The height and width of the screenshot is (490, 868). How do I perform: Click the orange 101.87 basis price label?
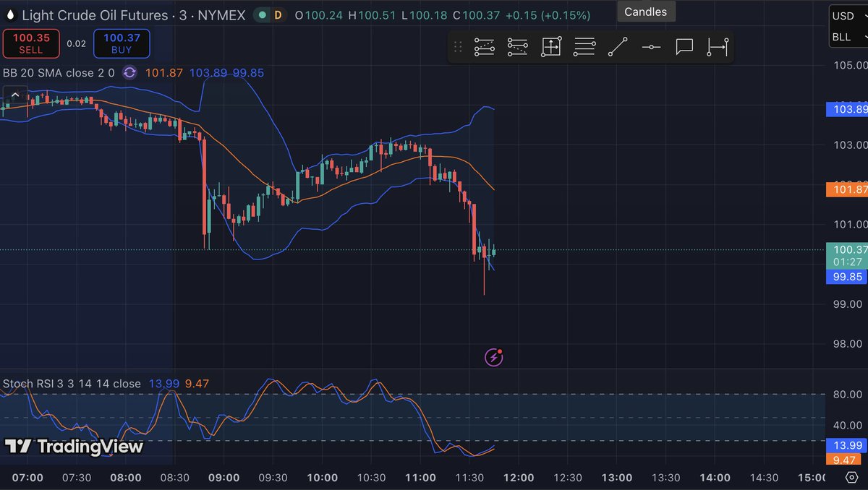(846, 190)
